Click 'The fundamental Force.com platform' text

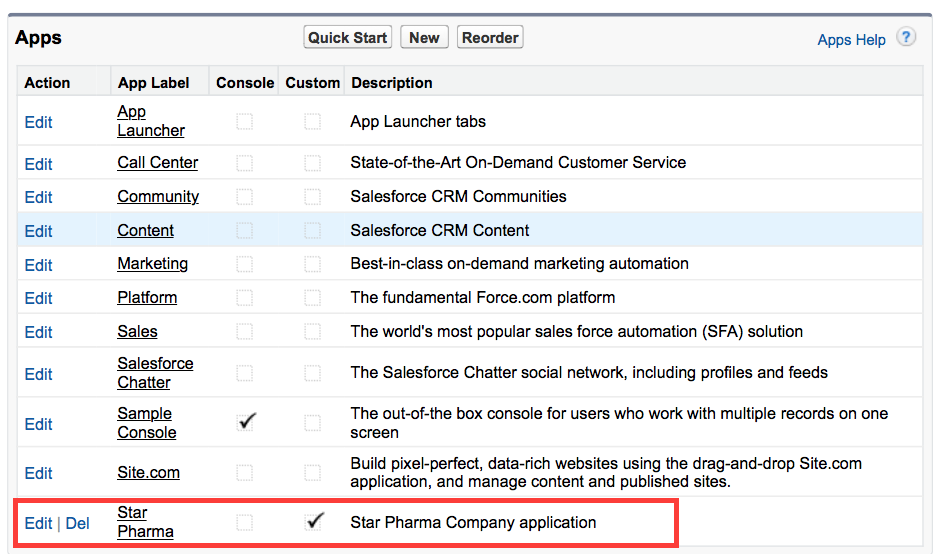[483, 298]
